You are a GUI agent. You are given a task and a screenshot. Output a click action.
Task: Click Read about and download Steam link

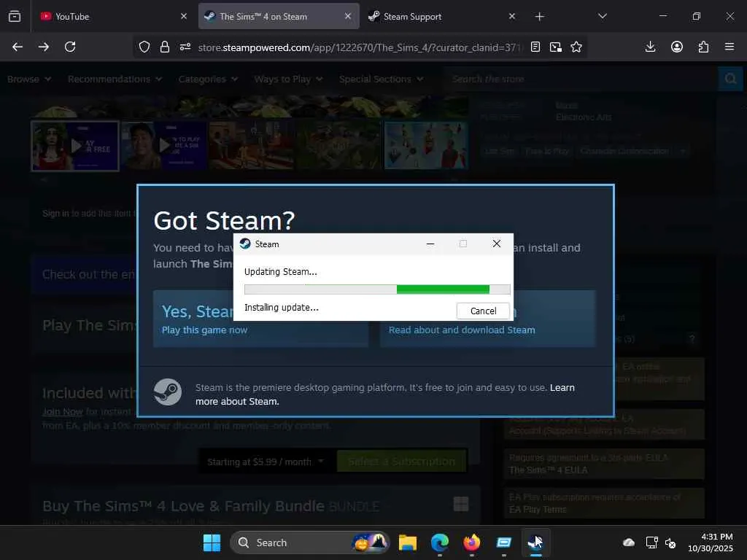[462, 330]
